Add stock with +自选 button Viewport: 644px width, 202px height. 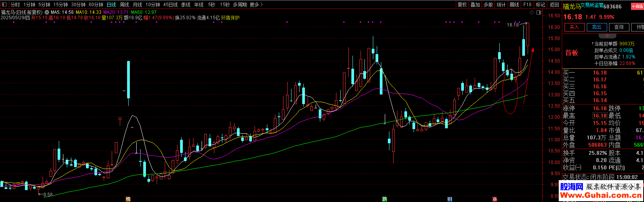point(637,6)
